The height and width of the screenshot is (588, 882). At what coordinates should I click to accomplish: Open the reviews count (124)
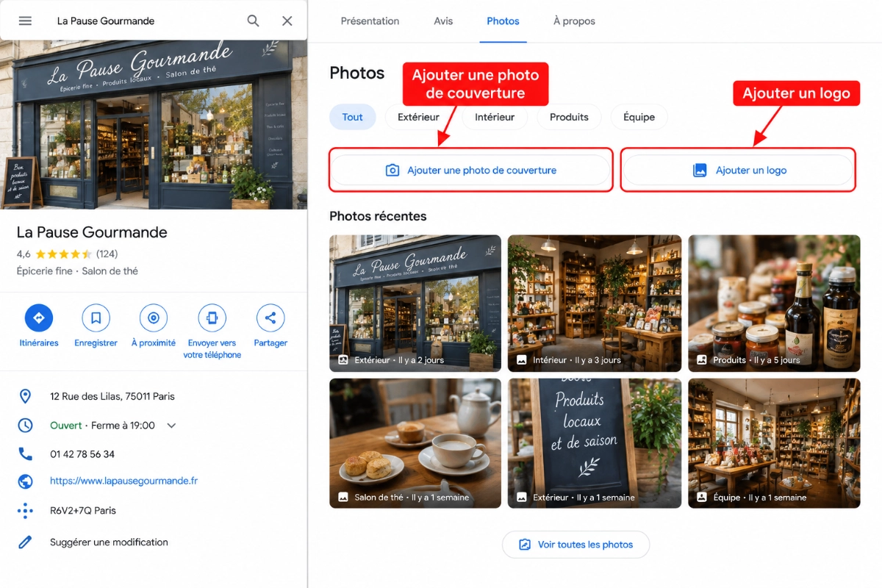click(x=107, y=254)
